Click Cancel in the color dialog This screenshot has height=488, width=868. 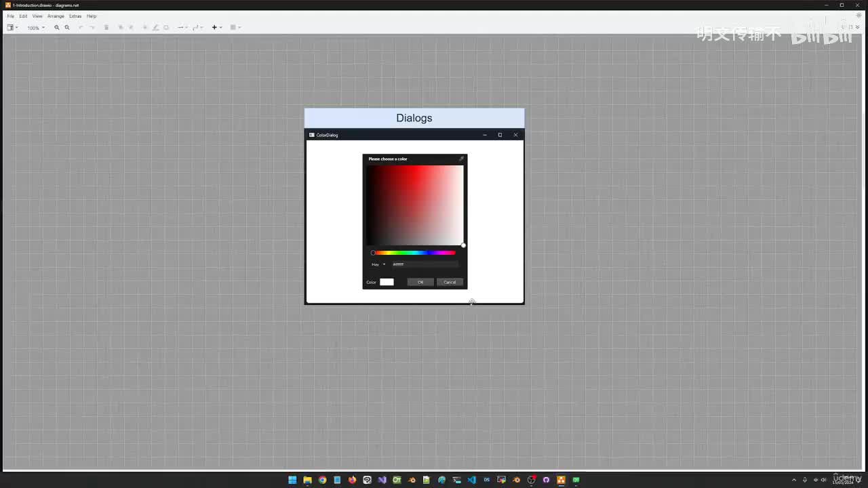coord(450,282)
